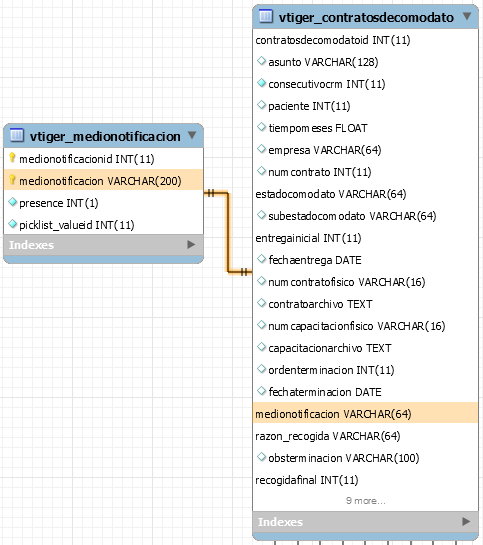Click the vtiger_medionotificacion table icon

[17, 136]
